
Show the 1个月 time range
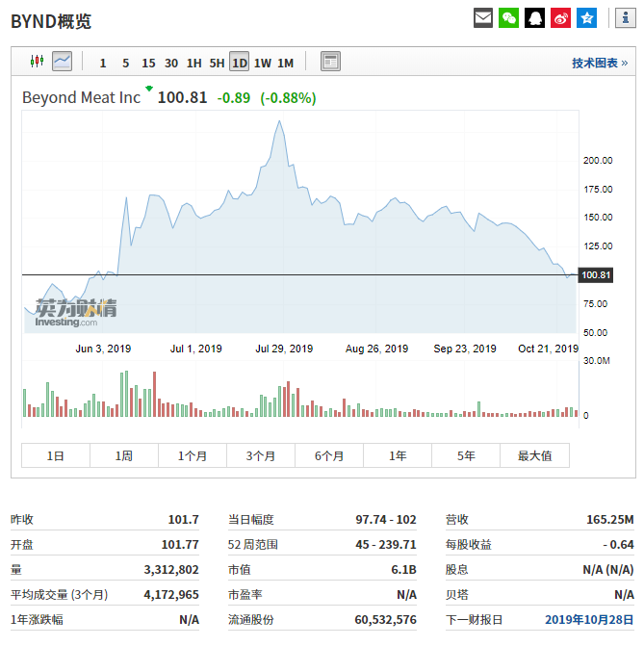tap(193, 455)
